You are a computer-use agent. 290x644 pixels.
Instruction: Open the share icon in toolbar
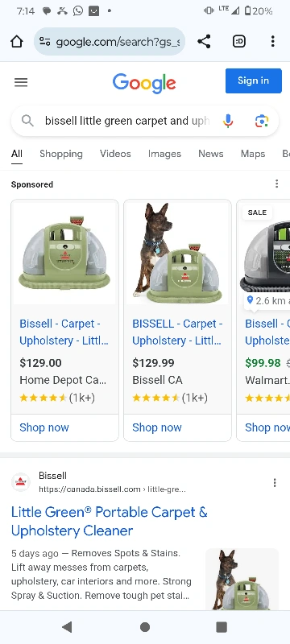pos(204,42)
